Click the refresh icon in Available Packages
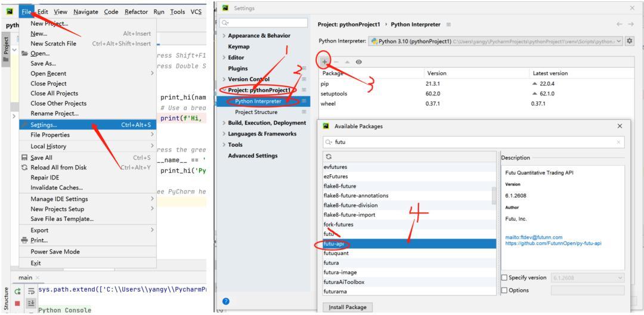This screenshot has width=644, height=315. point(327,157)
